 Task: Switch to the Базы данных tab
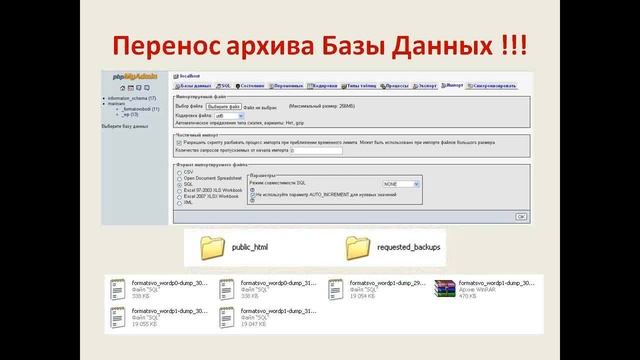point(193,86)
